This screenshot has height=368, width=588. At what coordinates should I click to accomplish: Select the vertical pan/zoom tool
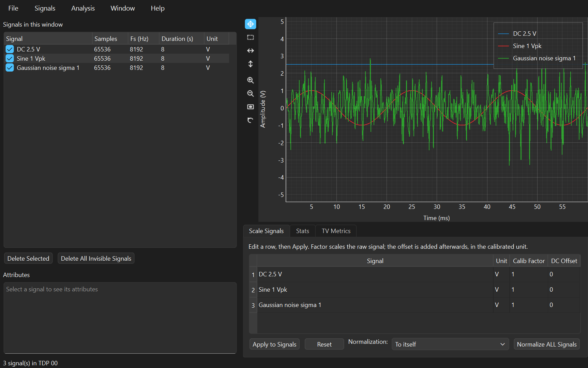pos(251,64)
